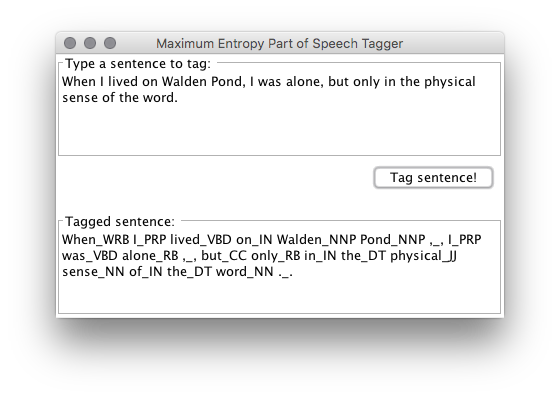Click the When_WRB token in tagged output
The height and width of the screenshot is (398, 560).
point(96,239)
